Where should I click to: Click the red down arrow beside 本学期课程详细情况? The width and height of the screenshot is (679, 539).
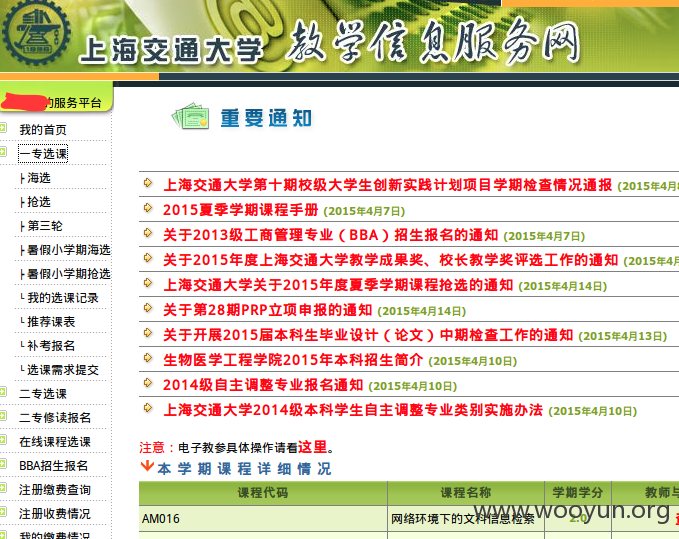tap(147, 466)
